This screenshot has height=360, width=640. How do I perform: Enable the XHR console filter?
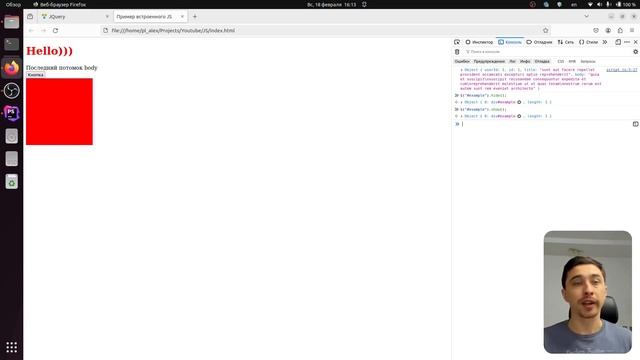pos(572,61)
